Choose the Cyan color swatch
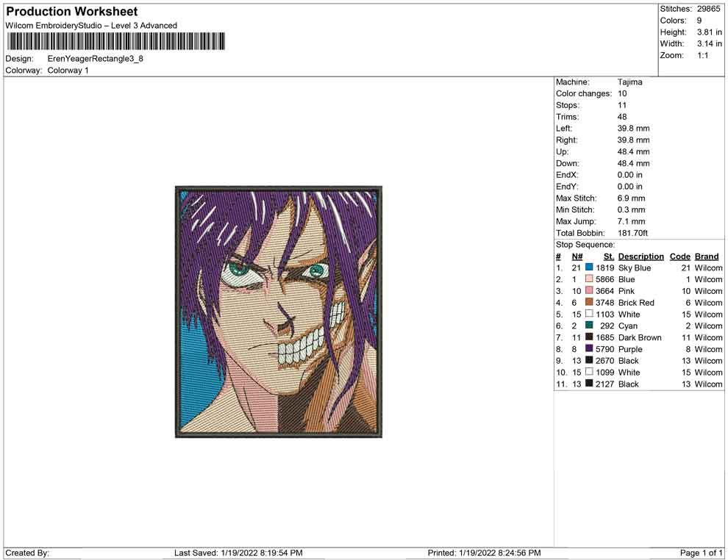This screenshot has height=560, width=728. [589, 326]
